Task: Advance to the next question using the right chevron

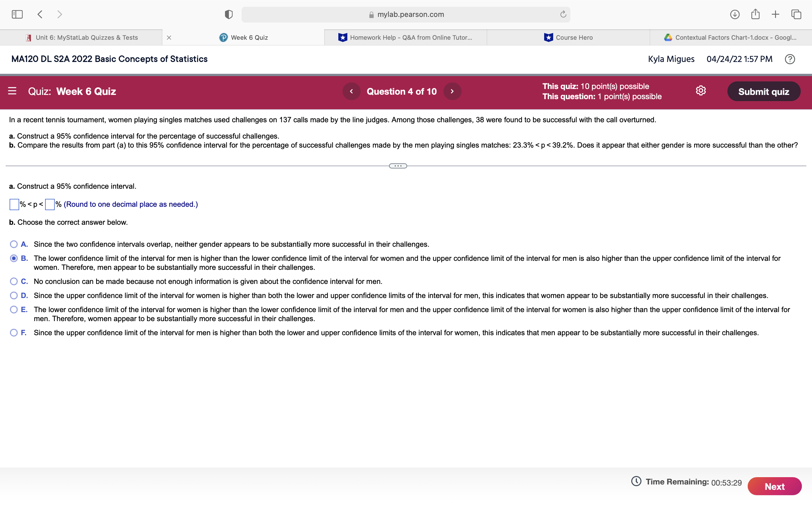Action: 452,91
